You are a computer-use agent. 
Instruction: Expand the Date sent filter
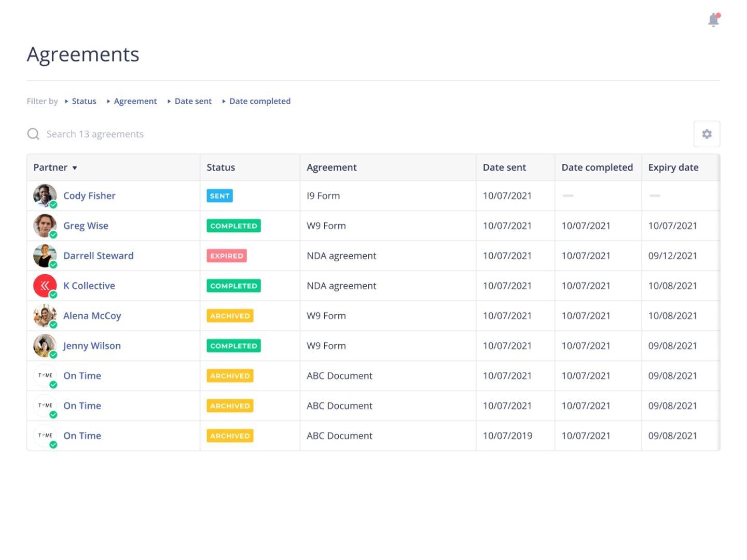pyautogui.click(x=192, y=101)
